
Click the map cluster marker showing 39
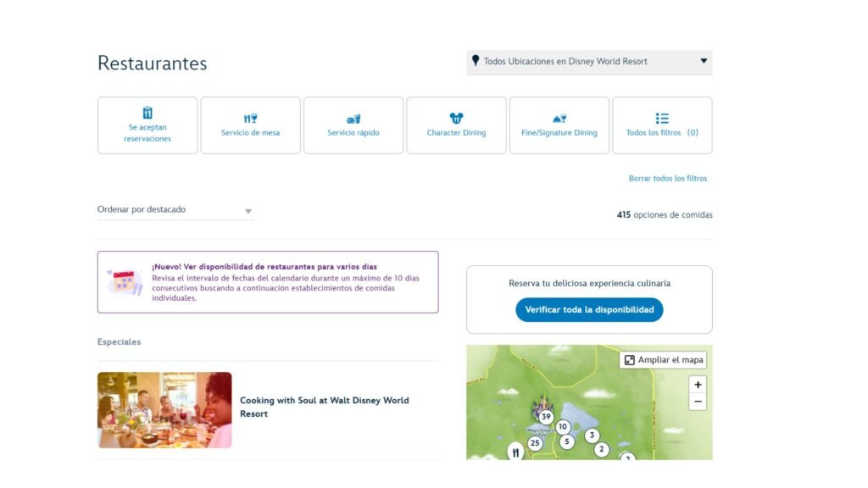tap(546, 417)
